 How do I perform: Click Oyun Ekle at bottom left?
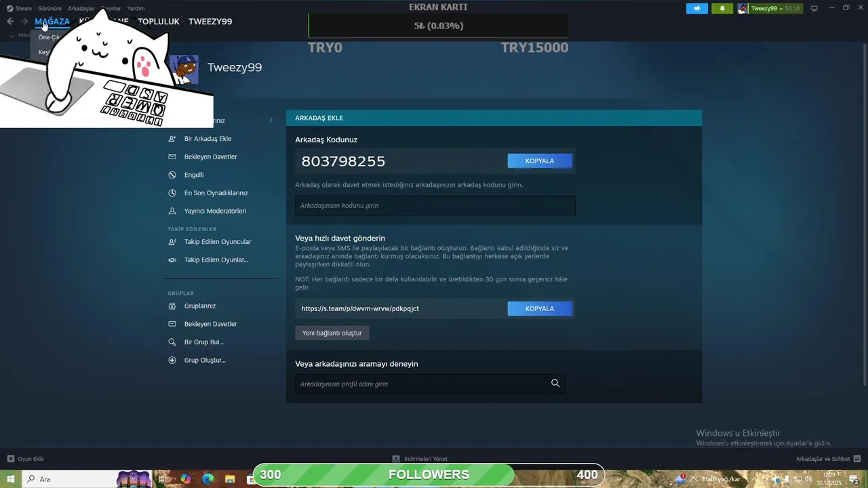[26, 459]
